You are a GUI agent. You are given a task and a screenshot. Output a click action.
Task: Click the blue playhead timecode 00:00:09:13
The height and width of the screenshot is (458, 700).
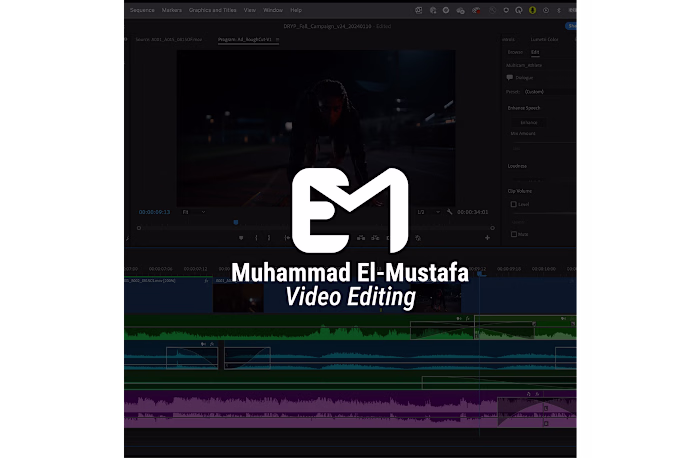tap(154, 212)
